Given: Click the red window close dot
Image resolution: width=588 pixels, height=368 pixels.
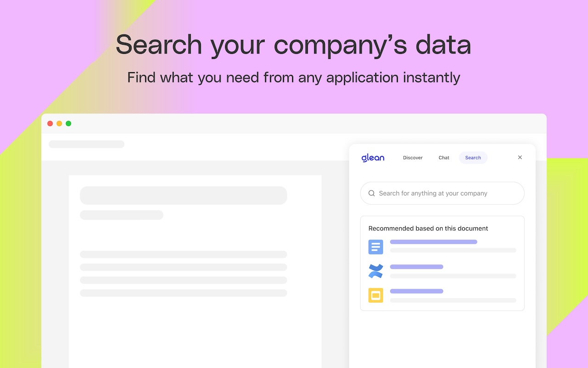Looking at the screenshot, I should (50, 123).
